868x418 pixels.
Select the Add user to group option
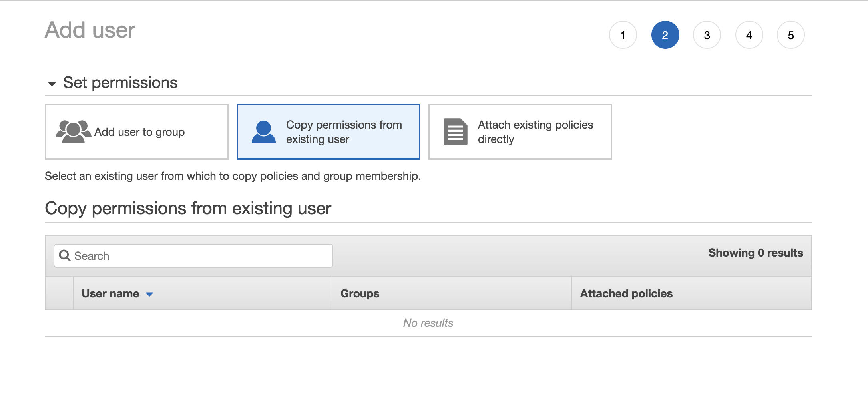136,132
